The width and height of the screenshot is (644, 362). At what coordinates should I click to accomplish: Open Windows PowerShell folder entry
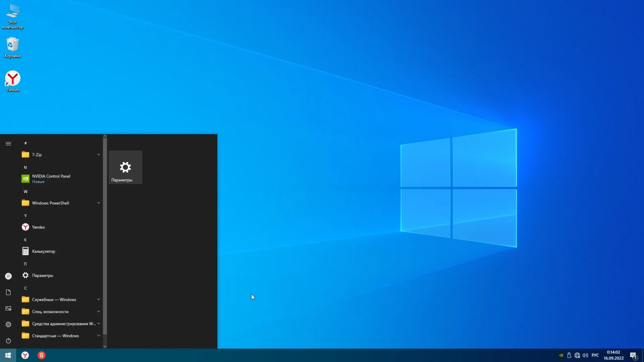pyautogui.click(x=61, y=203)
